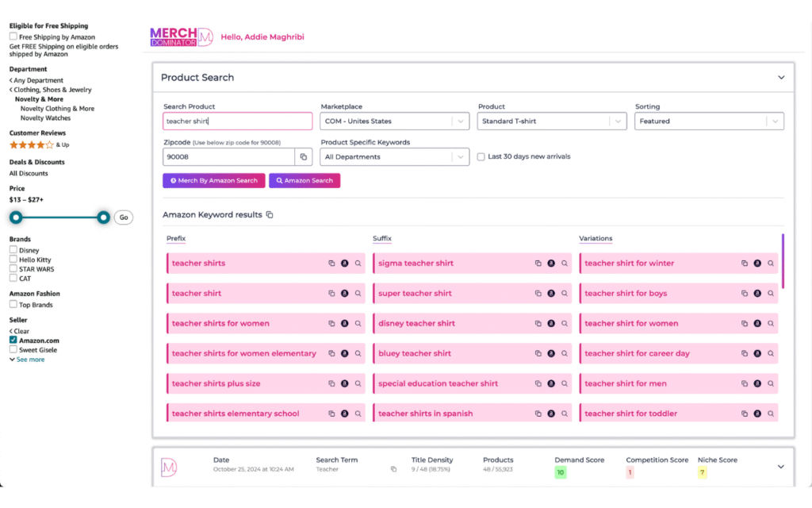Copy 'teacher shirt for winter' keyword
Viewport: 812px width, 508px height.
pyautogui.click(x=744, y=264)
